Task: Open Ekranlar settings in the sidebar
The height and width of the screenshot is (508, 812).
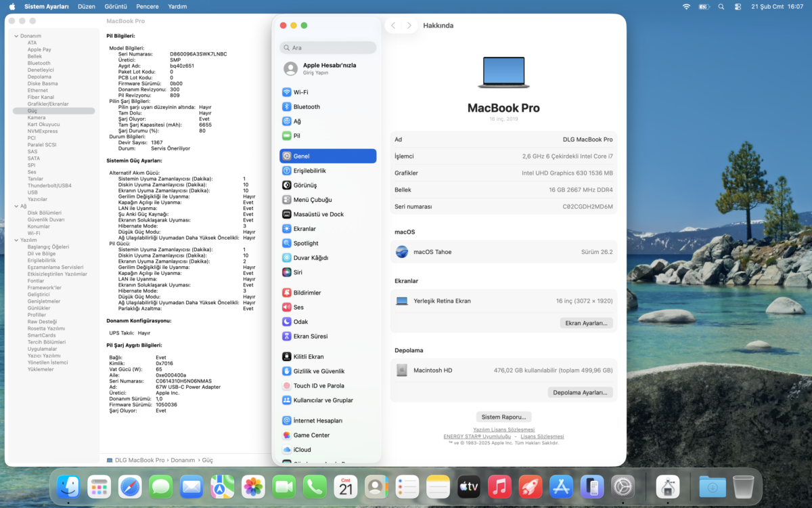Action: (328, 229)
